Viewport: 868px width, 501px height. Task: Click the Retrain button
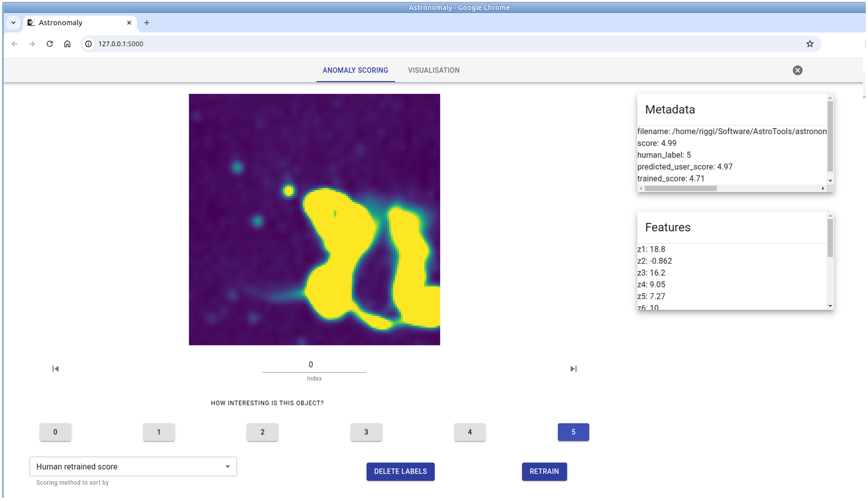pyautogui.click(x=544, y=471)
